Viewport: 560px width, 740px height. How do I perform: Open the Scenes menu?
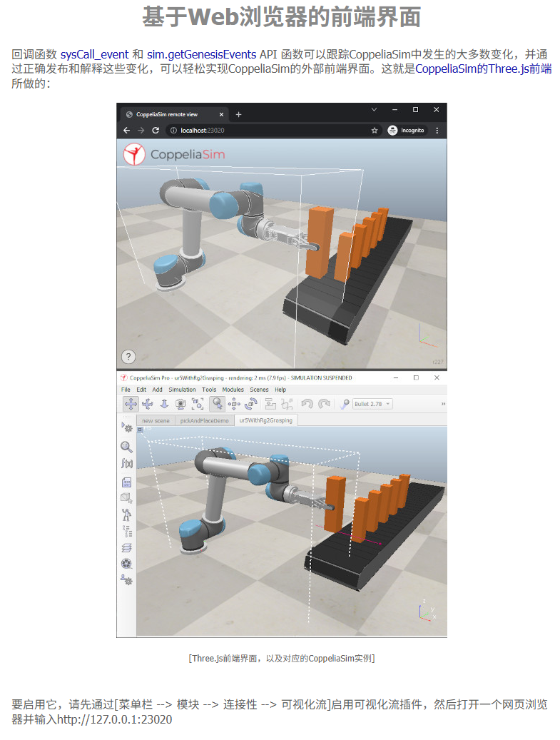(x=259, y=390)
